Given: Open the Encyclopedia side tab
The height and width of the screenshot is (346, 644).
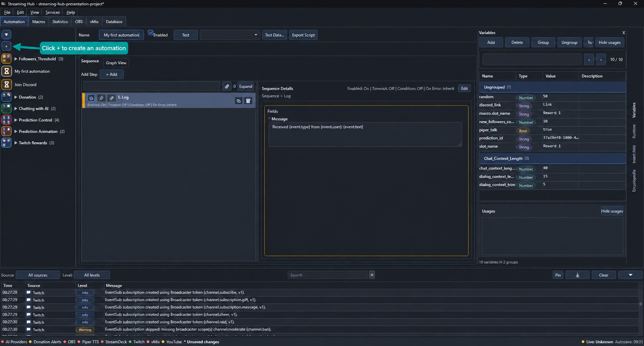Looking at the screenshot, I should 634,181.
